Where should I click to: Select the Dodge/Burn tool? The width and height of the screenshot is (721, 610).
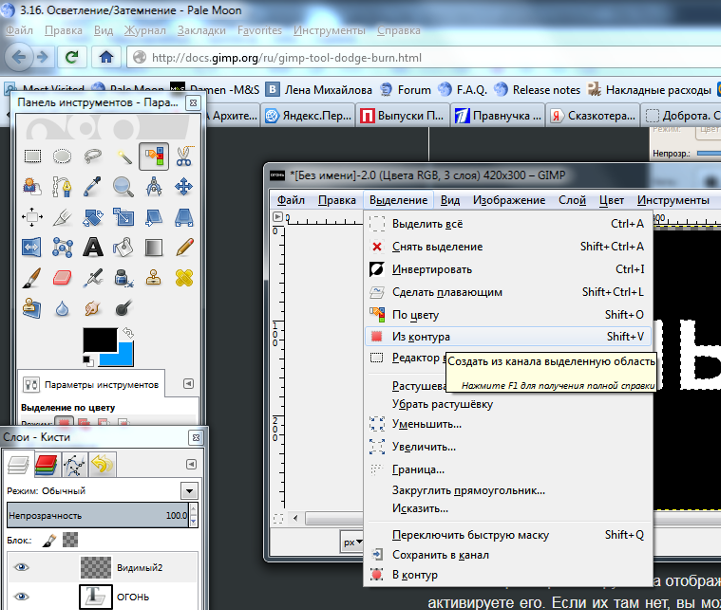123,308
